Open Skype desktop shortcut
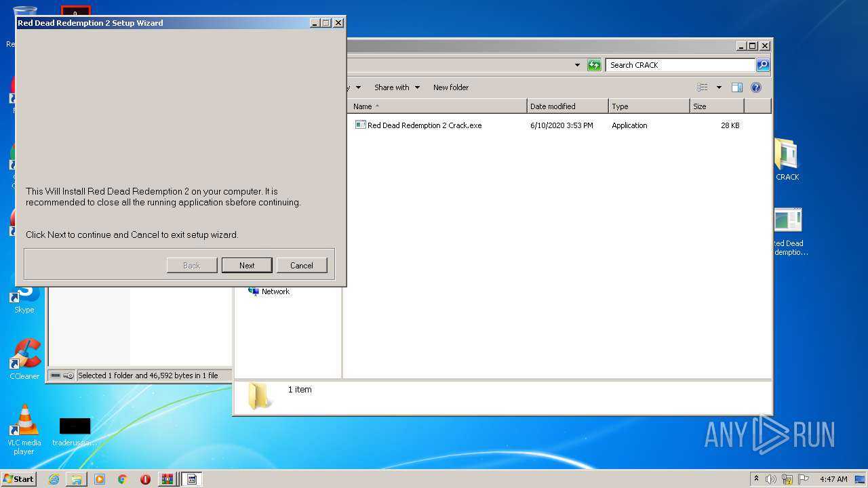This screenshot has width=868, height=488. pyautogui.click(x=24, y=299)
